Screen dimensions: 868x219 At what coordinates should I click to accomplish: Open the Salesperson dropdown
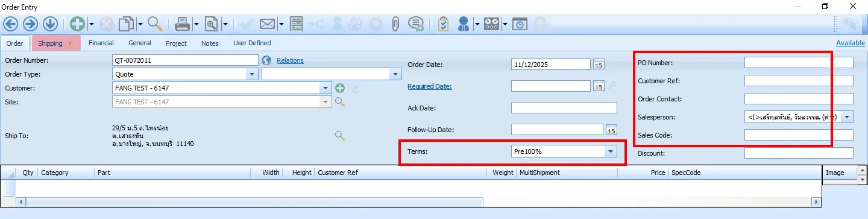[x=847, y=117]
